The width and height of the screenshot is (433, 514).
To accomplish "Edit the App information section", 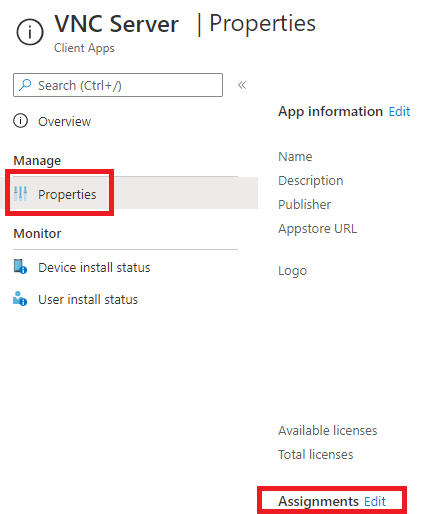I will [x=399, y=111].
